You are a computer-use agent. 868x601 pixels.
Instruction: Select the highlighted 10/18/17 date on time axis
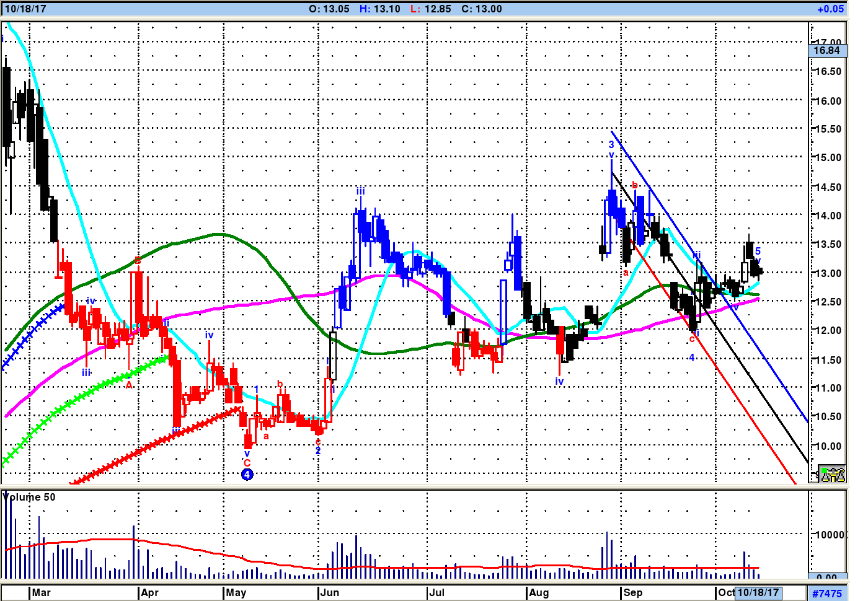click(x=758, y=592)
